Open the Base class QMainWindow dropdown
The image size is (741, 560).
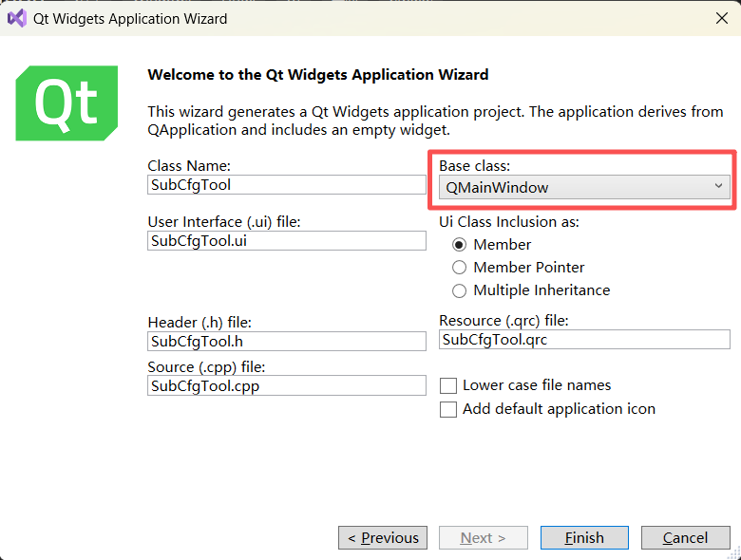point(584,187)
